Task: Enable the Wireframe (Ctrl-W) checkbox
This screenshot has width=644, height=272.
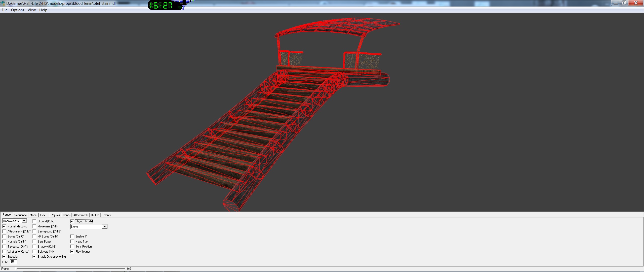Action: [x=4, y=252]
